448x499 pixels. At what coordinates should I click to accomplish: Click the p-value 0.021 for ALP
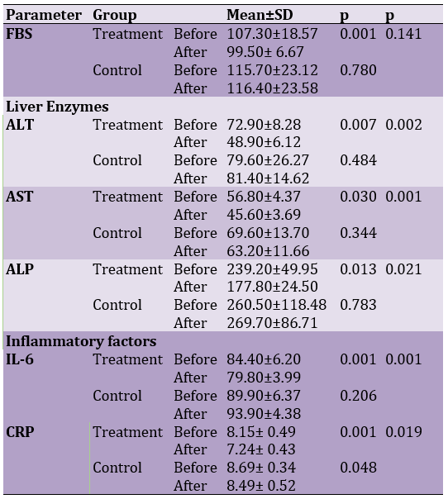pos(403,269)
